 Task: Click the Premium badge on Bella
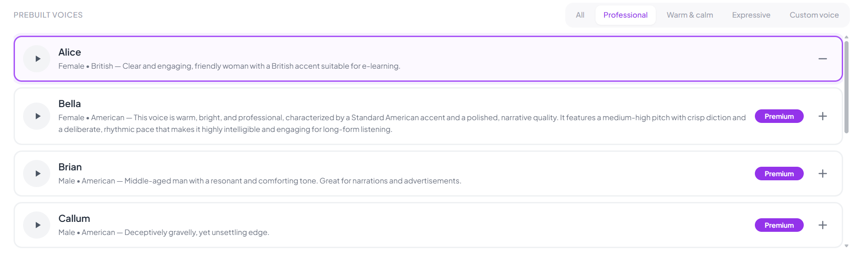(779, 116)
